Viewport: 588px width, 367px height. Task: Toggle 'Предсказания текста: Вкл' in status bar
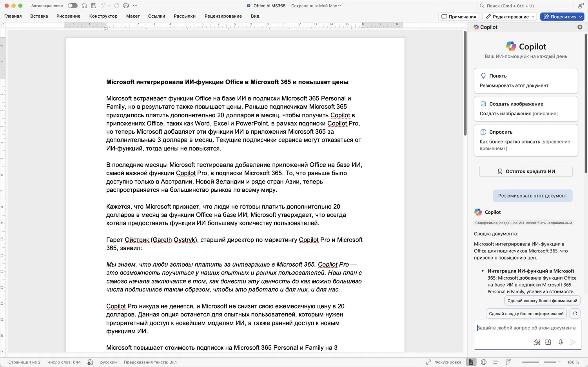150,362
